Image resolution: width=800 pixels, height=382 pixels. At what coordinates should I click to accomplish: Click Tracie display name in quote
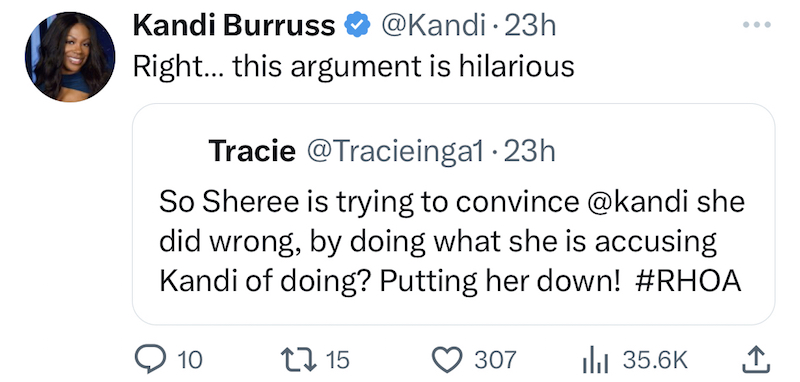click(252, 151)
